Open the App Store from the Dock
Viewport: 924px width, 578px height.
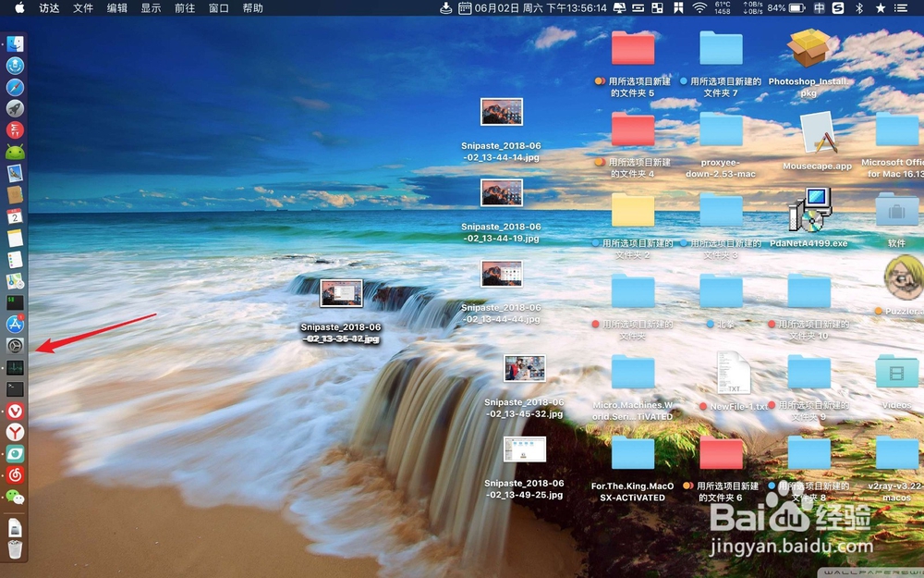coord(15,323)
